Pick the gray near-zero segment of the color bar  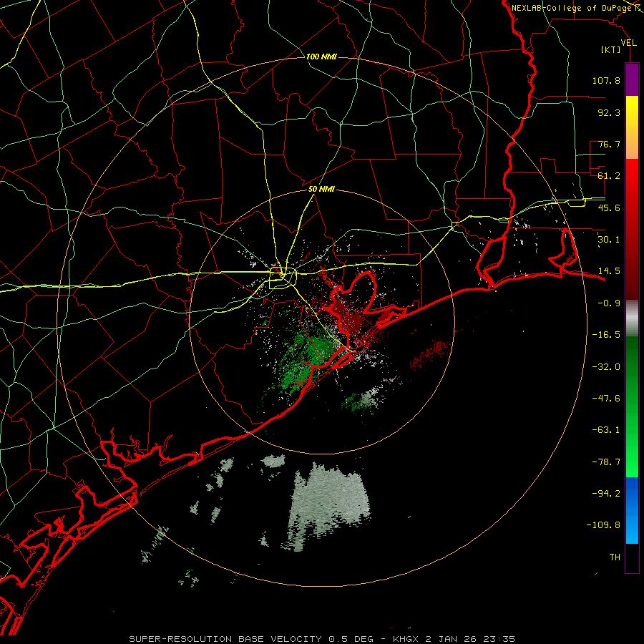click(632, 318)
